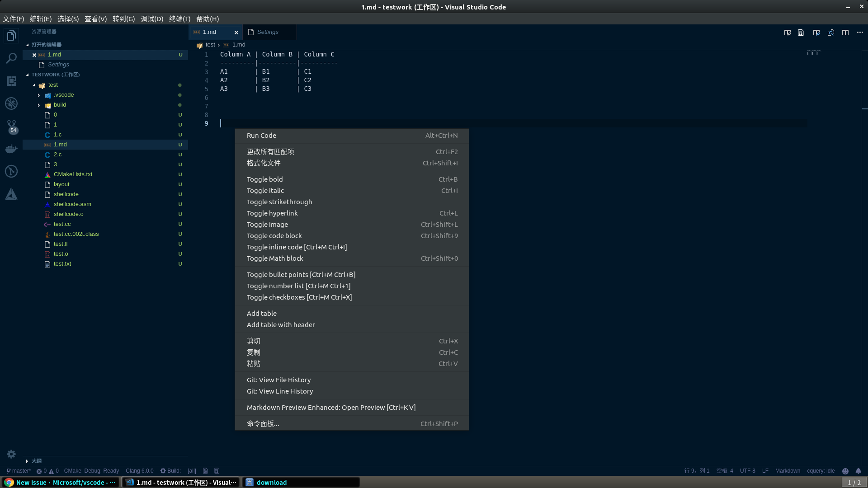The width and height of the screenshot is (868, 488).
Task: Click 'CMake: Debug: Ready' in status bar
Action: tap(91, 471)
